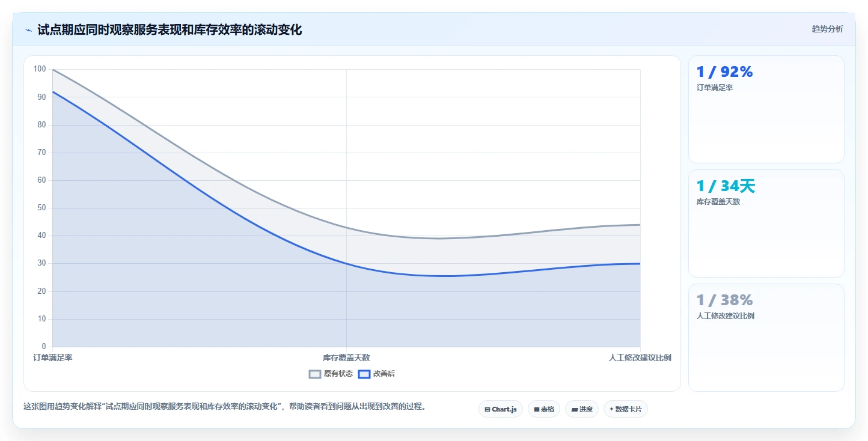The height and width of the screenshot is (441, 868).
Task: Click the 订单满足率 x-axis label
Action: pyautogui.click(x=53, y=357)
